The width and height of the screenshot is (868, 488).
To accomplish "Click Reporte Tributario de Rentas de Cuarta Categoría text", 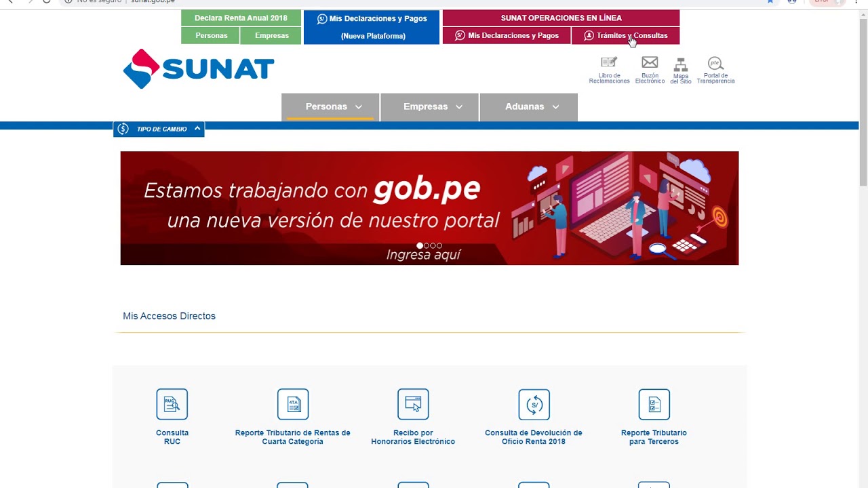I will point(293,437).
